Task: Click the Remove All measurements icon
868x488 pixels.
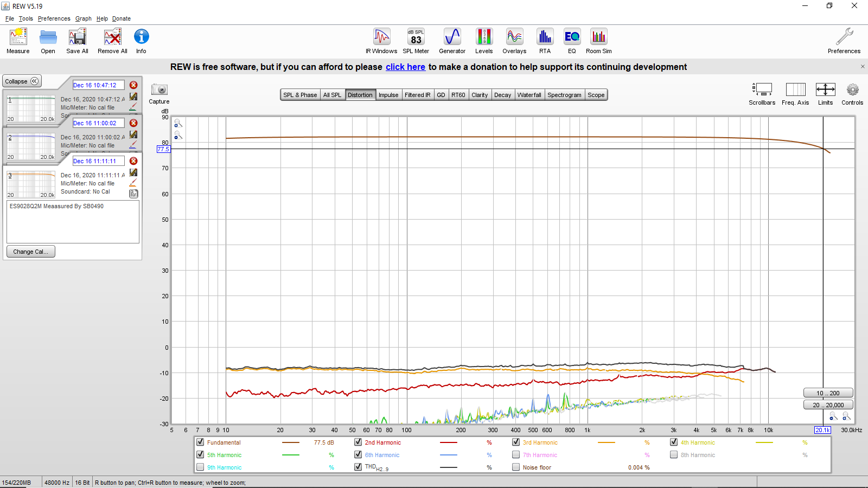Action: point(112,37)
